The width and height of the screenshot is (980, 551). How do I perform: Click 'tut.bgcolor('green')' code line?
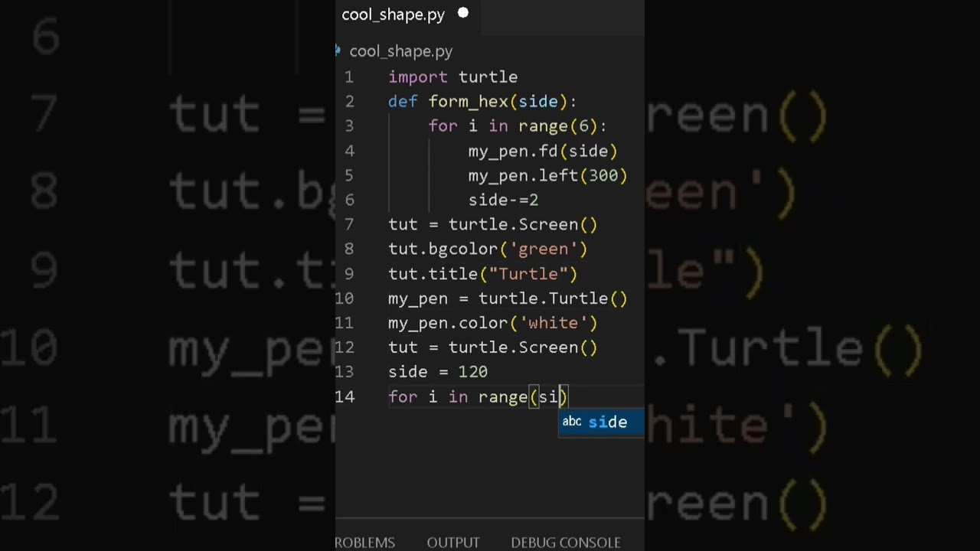coord(488,249)
